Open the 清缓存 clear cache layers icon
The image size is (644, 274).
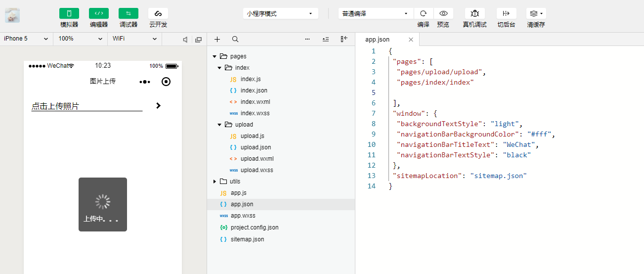point(536,13)
